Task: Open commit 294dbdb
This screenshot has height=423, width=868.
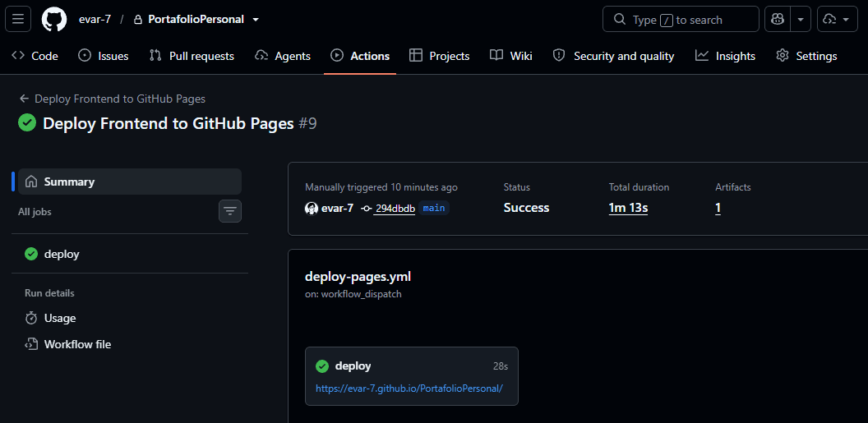Action: pyautogui.click(x=395, y=209)
